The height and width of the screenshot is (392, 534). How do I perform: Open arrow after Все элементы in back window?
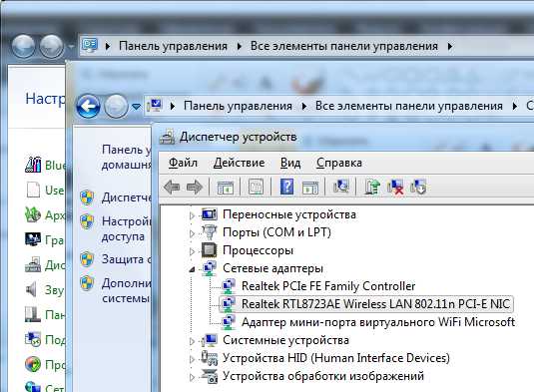point(450,46)
